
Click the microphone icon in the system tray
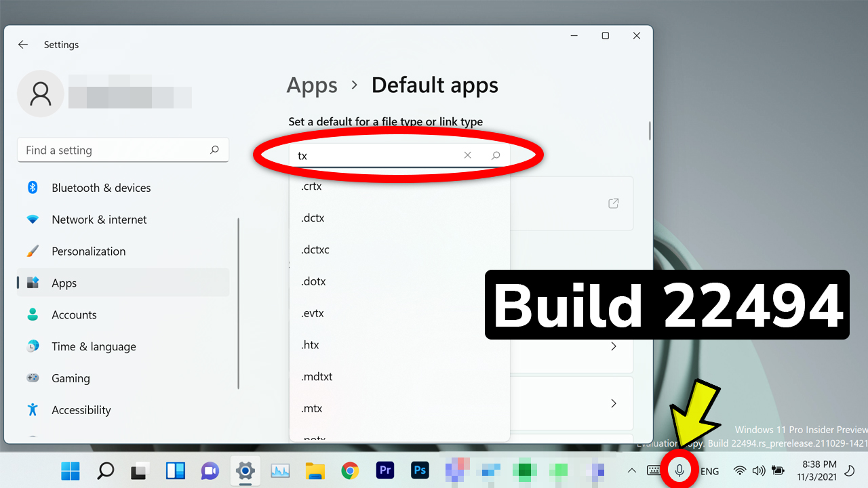(x=679, y=470)
